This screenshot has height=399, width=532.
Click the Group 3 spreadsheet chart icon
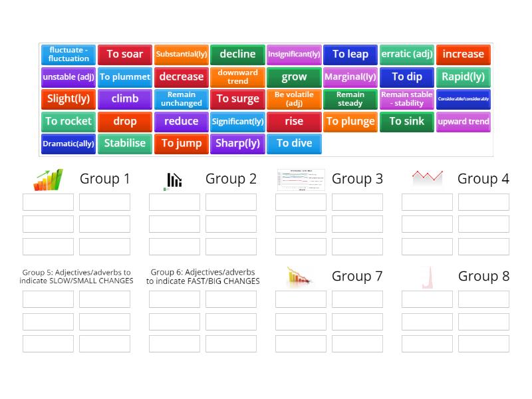(301, 178)
